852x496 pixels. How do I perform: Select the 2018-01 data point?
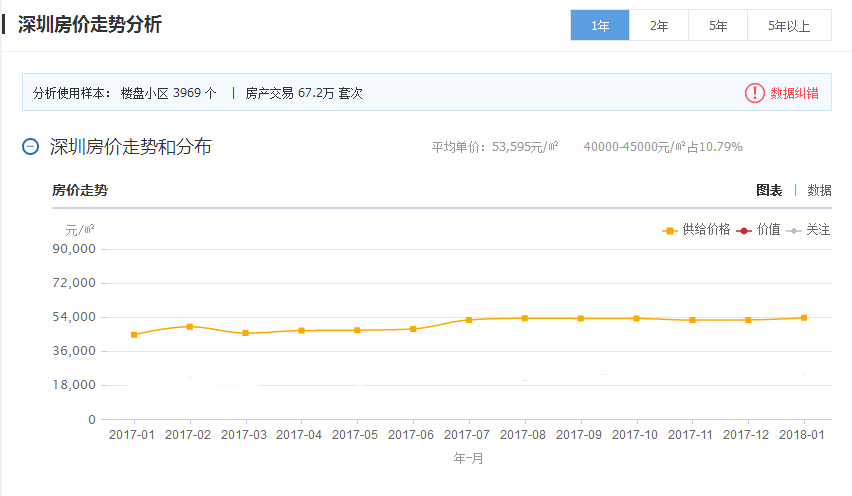click(x=804, y=318)
